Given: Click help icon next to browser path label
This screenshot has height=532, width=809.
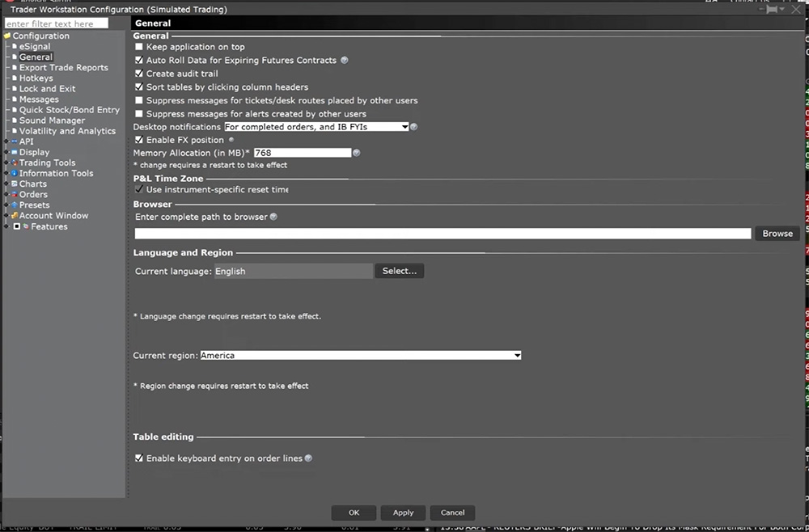Looking at the screenshot, I should click(x=273, y=217).
